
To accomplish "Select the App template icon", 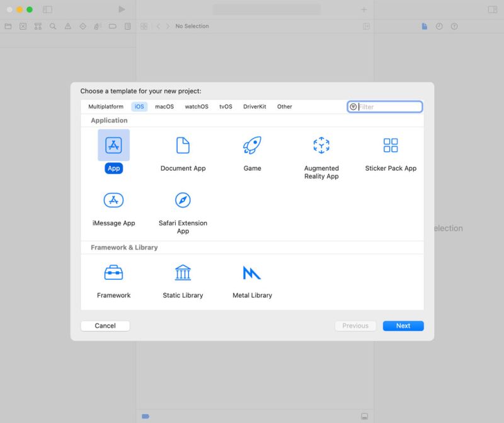I will (x=113, y=144).
